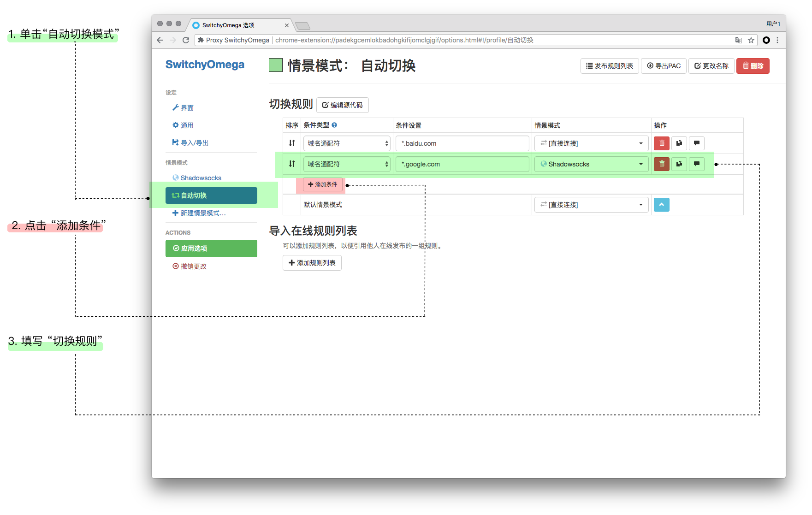Click the *.google.com condition input field
This screenshot has height=515, width=812.
(x=462, y=164)
